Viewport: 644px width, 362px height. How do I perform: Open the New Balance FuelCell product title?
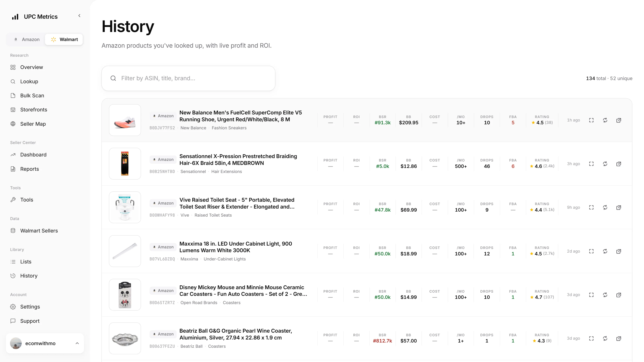240,116
